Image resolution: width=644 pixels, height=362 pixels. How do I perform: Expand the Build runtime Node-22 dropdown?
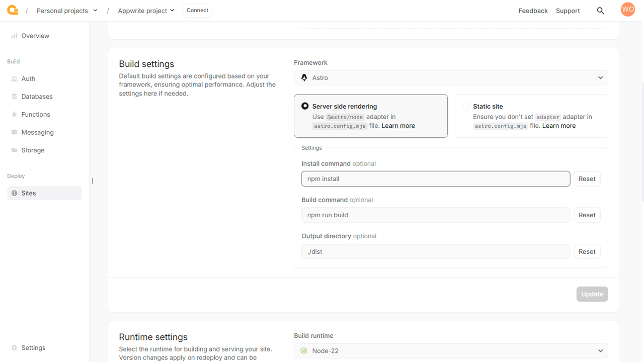pos(450,350)
